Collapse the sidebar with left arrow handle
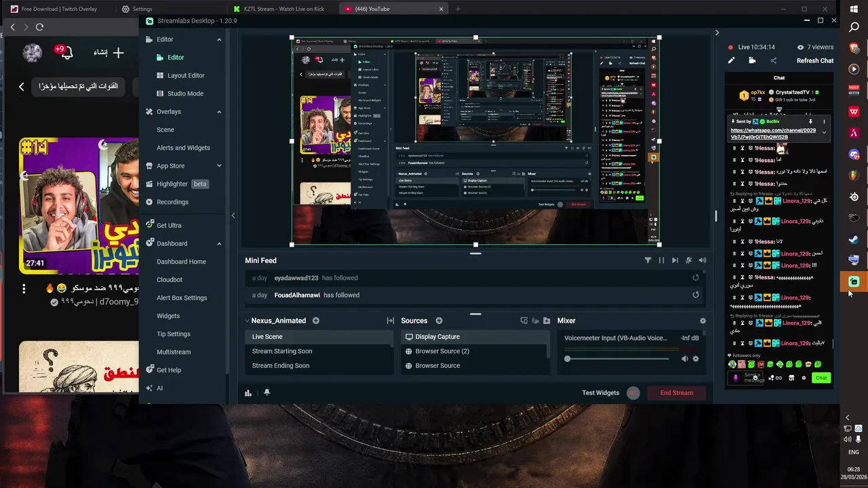The width and height of the screenshot is (868, 488). (233, 216)
